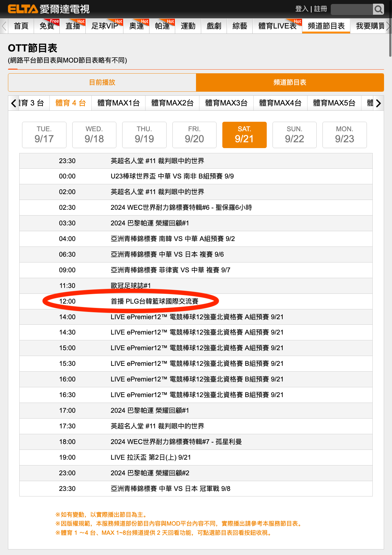Open the 奧運 menu item
This screenshot has height=555, width=392.
(x=137, y=26)
